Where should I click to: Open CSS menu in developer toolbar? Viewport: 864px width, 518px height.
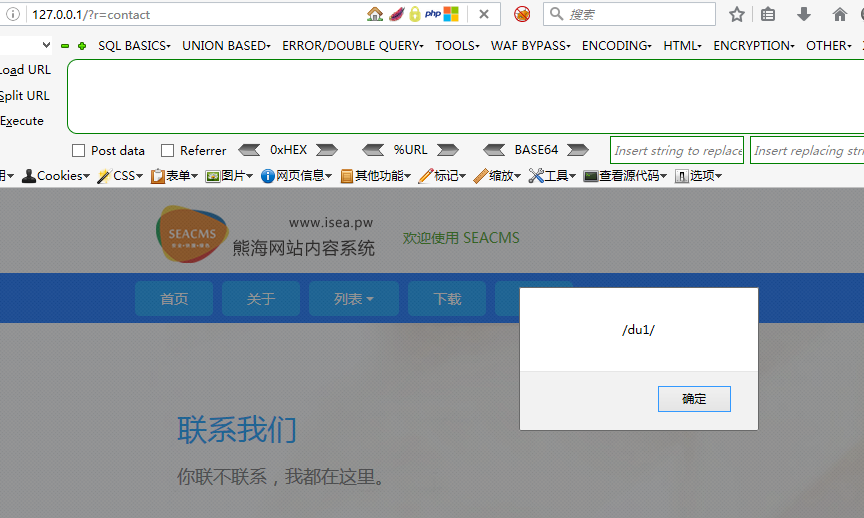(120, 176)
